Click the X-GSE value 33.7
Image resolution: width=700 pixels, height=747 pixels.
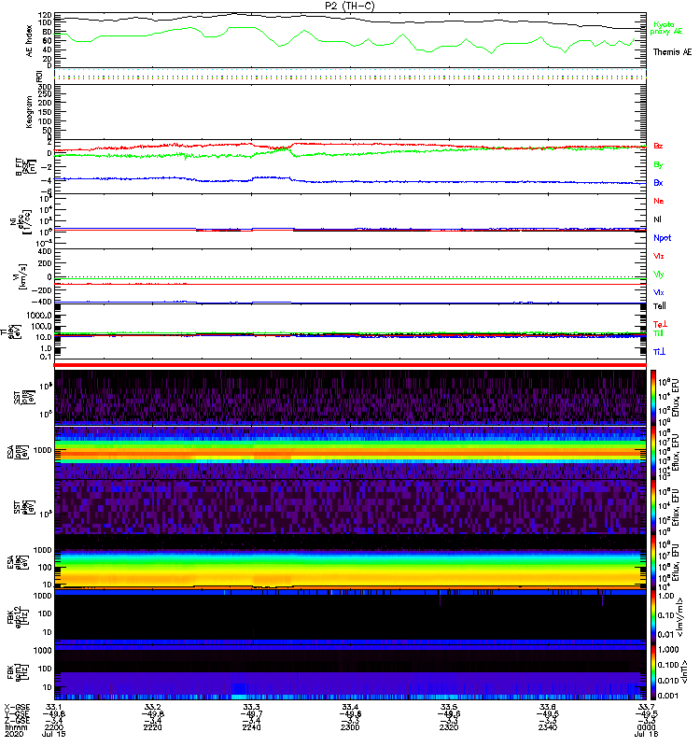pos(646,707)
